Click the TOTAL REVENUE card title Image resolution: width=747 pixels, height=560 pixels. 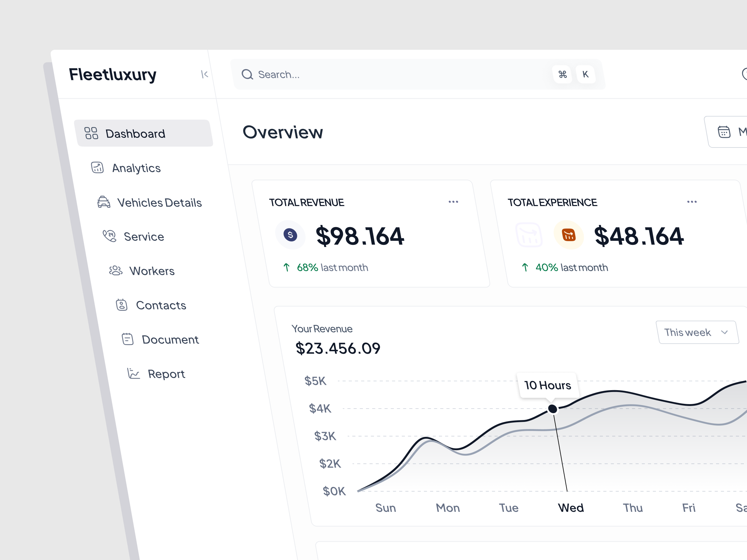tap(307, 203)
